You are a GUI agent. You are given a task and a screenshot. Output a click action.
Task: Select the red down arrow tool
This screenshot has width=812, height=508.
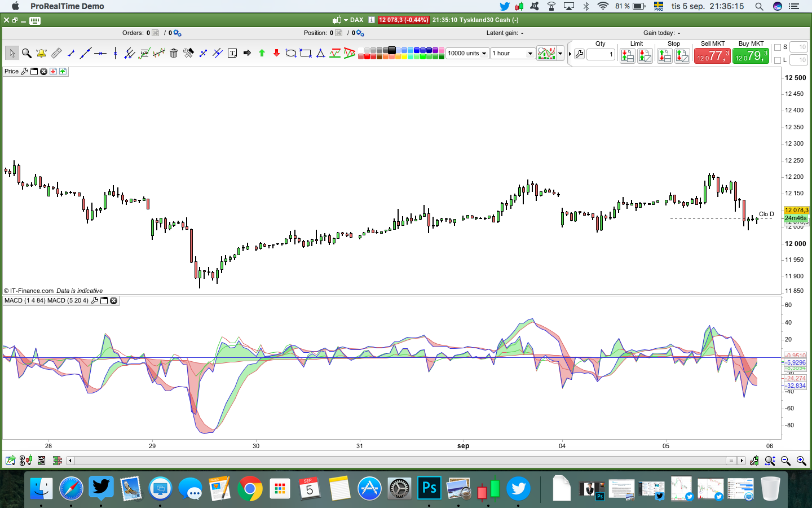pyautogui.click(x=276, y=53)
